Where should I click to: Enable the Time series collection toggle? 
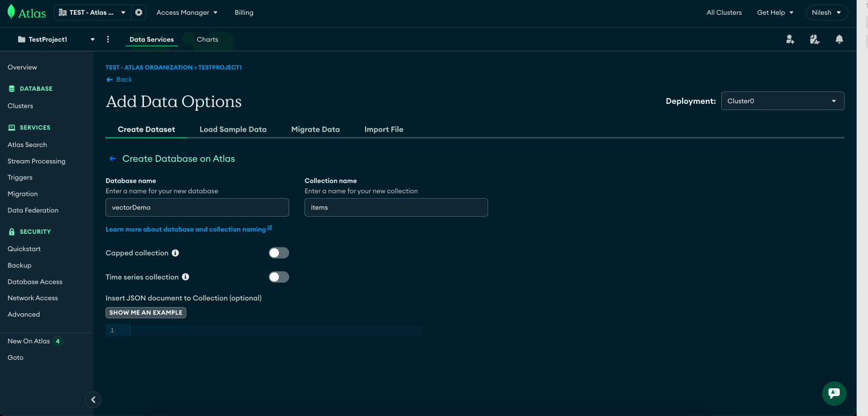coord(278,277)
